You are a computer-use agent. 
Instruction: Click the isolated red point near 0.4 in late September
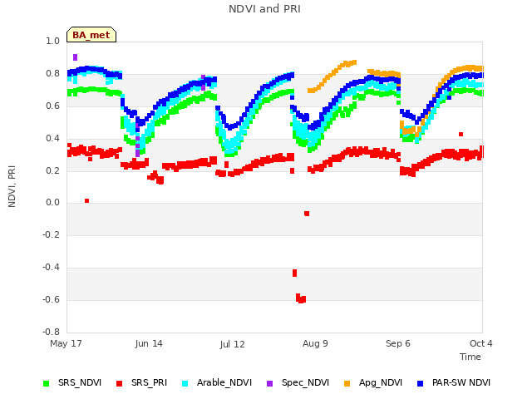461,135
